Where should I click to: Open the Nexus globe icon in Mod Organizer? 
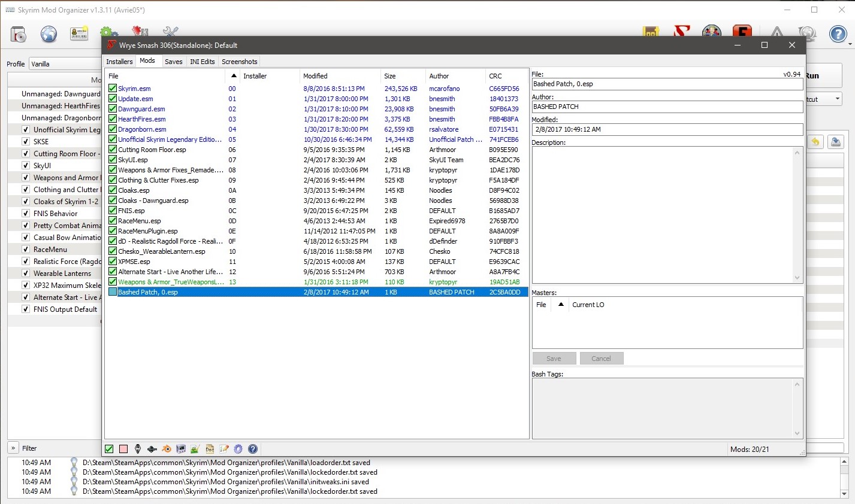49,34
